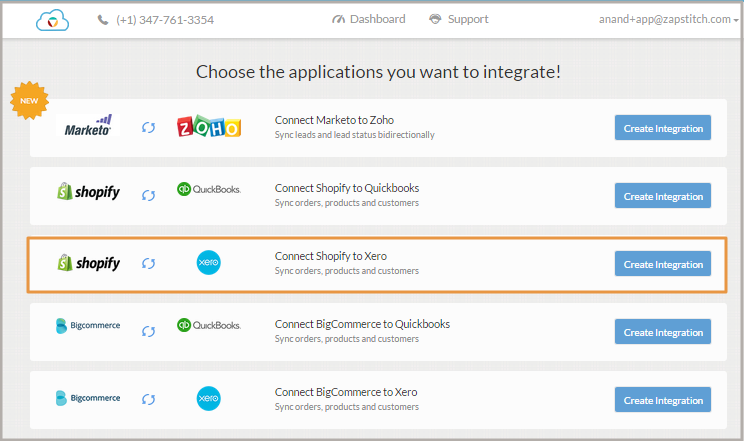The width and height of the screenshot is (744, 441).
Task: Create Integration for Shopify to Xero
Action: [x=663, y=263]
